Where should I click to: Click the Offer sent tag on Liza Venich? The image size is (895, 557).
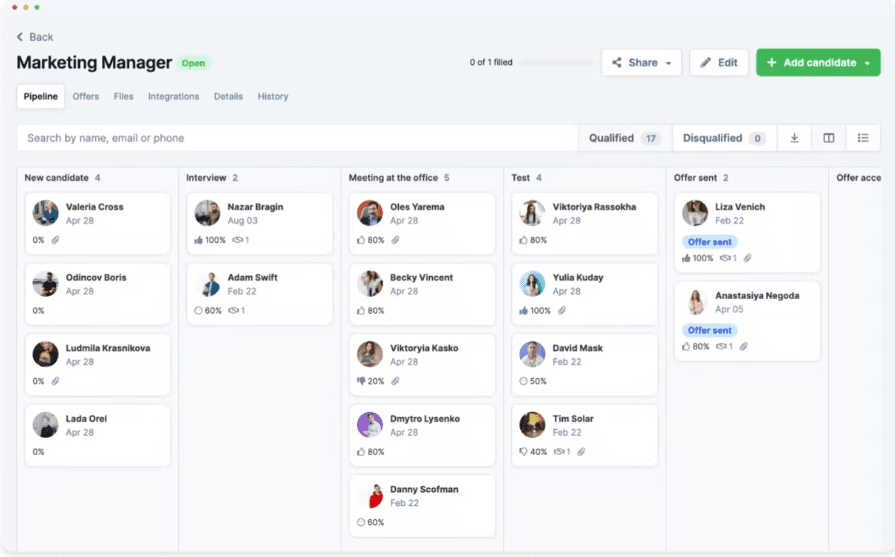click(x=710, y=242)
